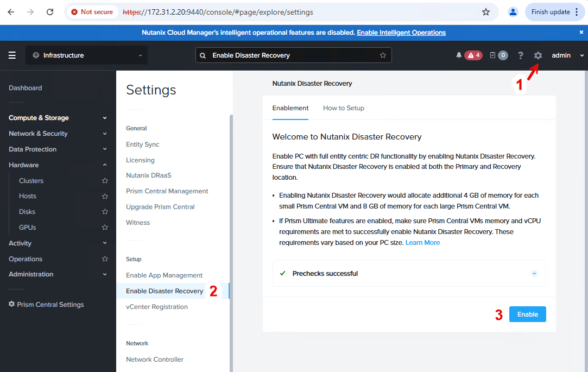Switch to the Enablement tab
The width and height of the screenshot is (588, 372).
(x=290, y=108)
